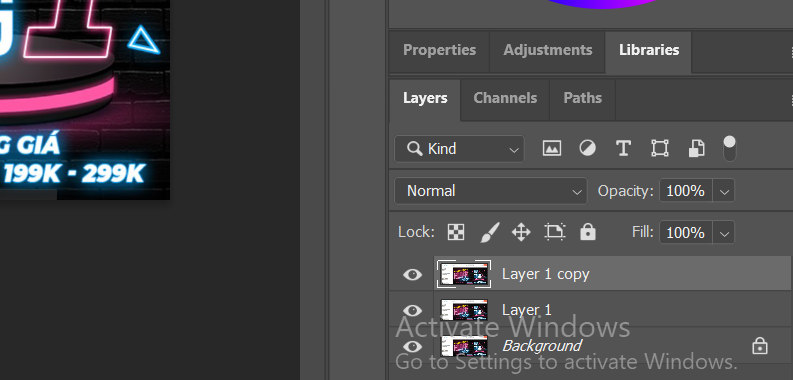Filter for smart objects icon
793x380 pixels.
(696, 148)
